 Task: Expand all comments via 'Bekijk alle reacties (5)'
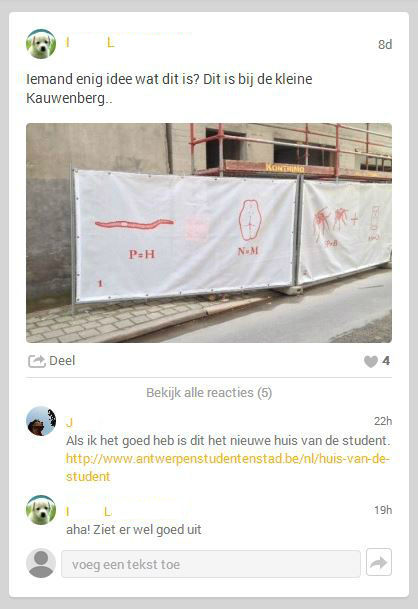coord(209,393)
